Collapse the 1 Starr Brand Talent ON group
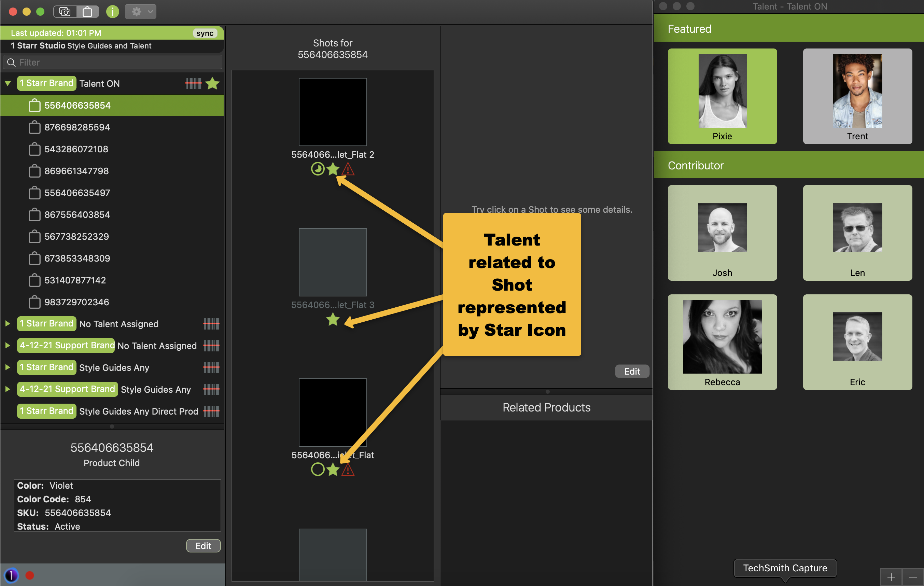This screenshot has width=924, height=586. (x=8, y=83)
